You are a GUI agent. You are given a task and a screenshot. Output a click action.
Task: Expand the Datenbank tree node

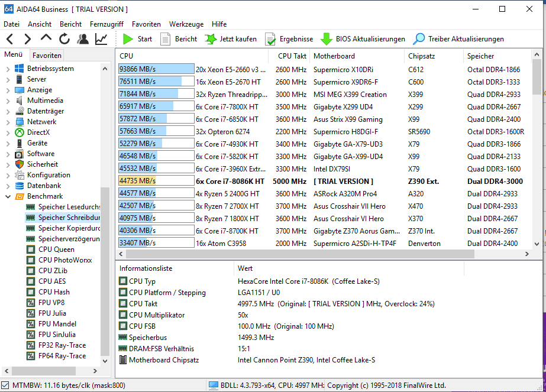(8, 186)
